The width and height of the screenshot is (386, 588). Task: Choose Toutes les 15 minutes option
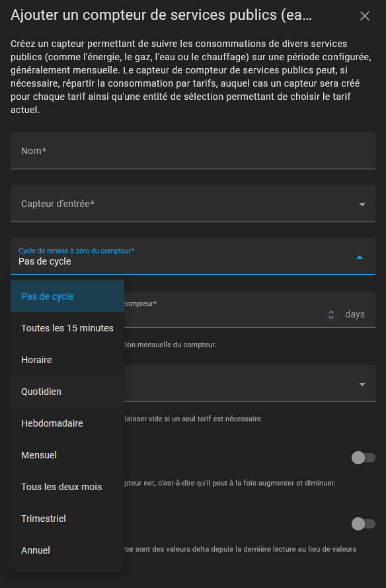tap(67, 328)
